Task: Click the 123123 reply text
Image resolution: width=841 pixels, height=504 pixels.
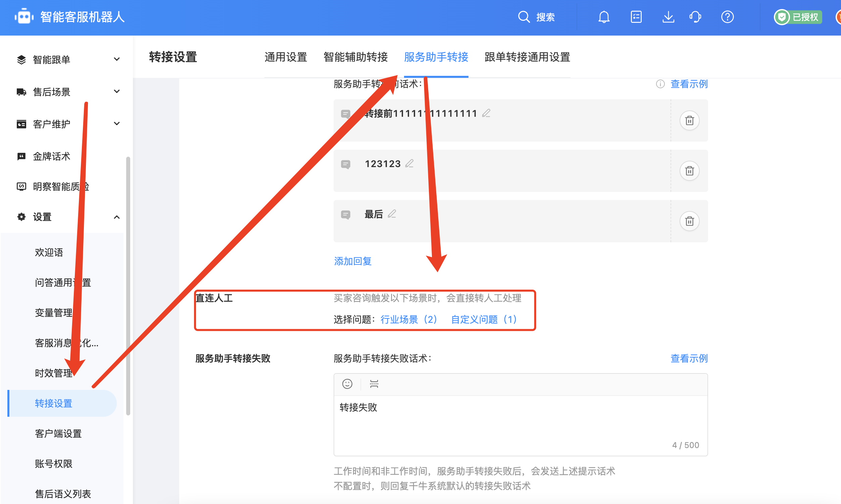Action: click(383, 164)
